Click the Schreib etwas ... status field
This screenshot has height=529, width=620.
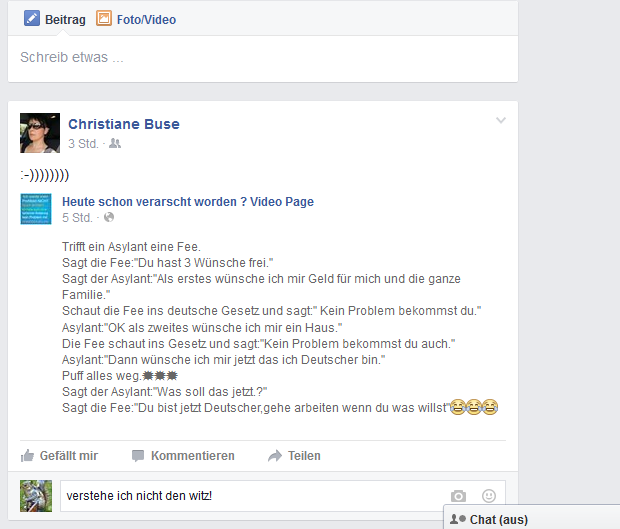[x=263, y=58]
